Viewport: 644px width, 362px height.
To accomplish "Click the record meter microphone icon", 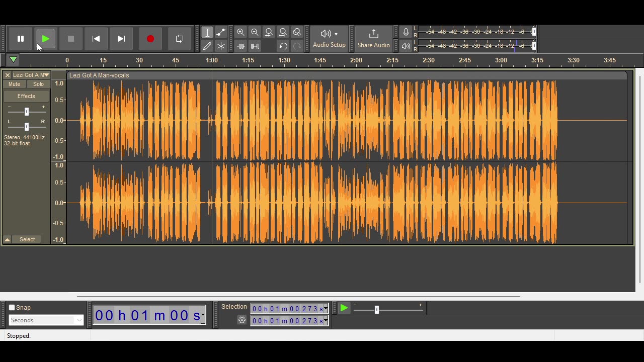I will (x=406, y=32).
